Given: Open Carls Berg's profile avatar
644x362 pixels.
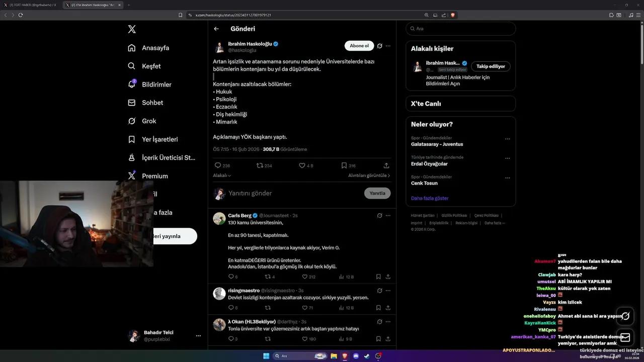Looking at the screenshot, I should point(219,218).
